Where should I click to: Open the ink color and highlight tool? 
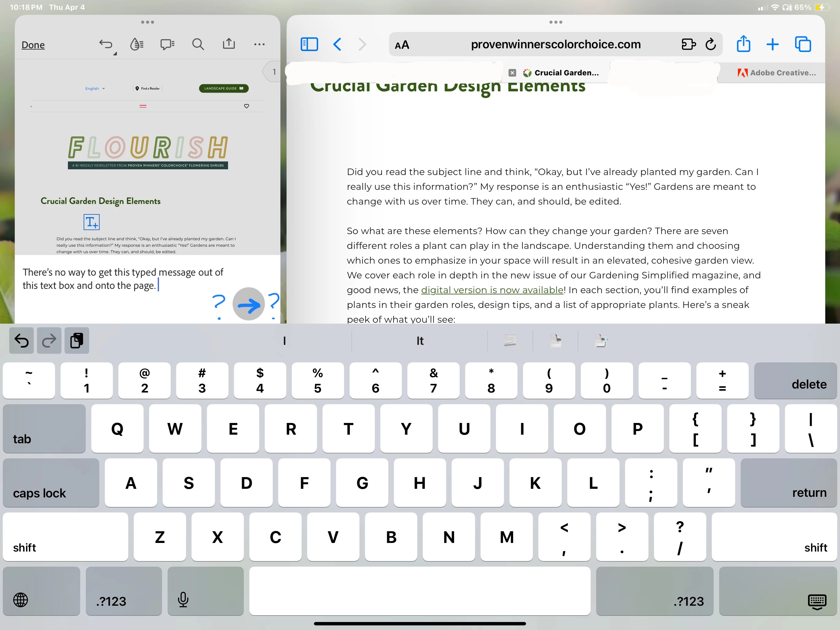[x=136, y=45]
